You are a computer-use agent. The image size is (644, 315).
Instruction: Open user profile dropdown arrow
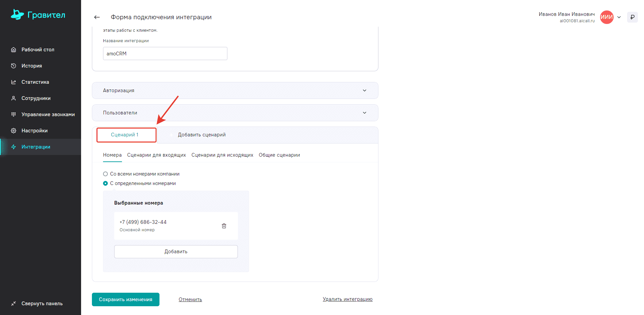point(619,17)
